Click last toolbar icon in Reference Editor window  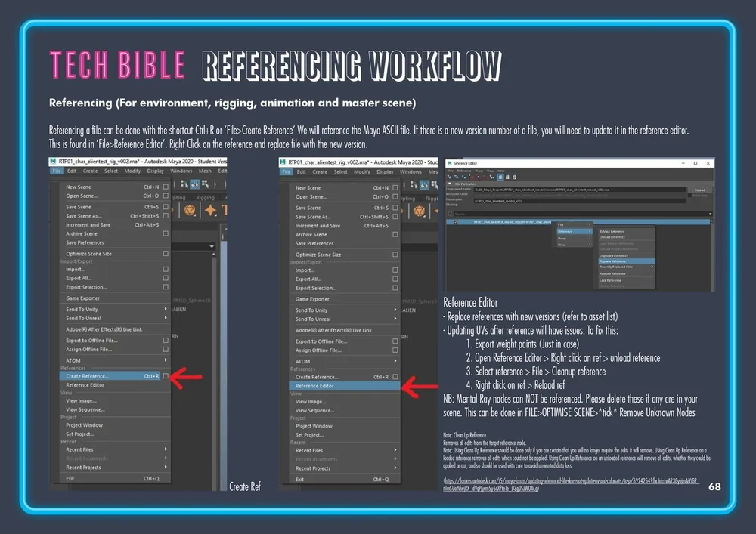[514, 177]
